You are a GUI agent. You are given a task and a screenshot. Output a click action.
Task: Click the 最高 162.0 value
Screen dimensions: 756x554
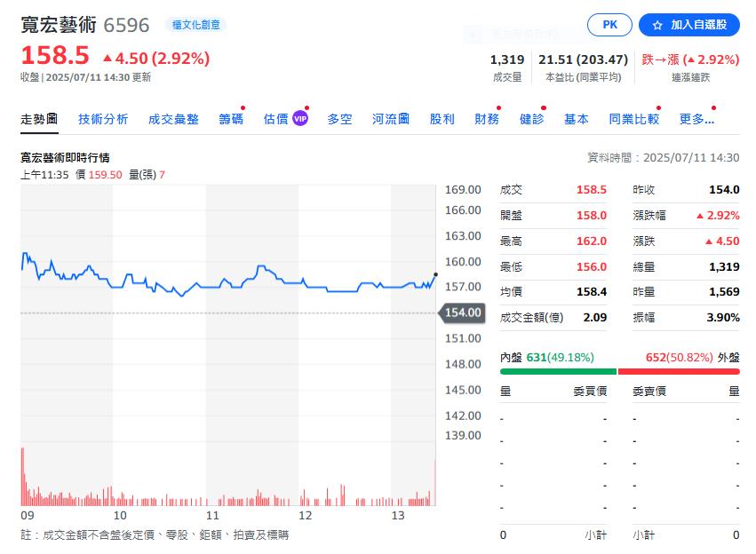[592, 241]
